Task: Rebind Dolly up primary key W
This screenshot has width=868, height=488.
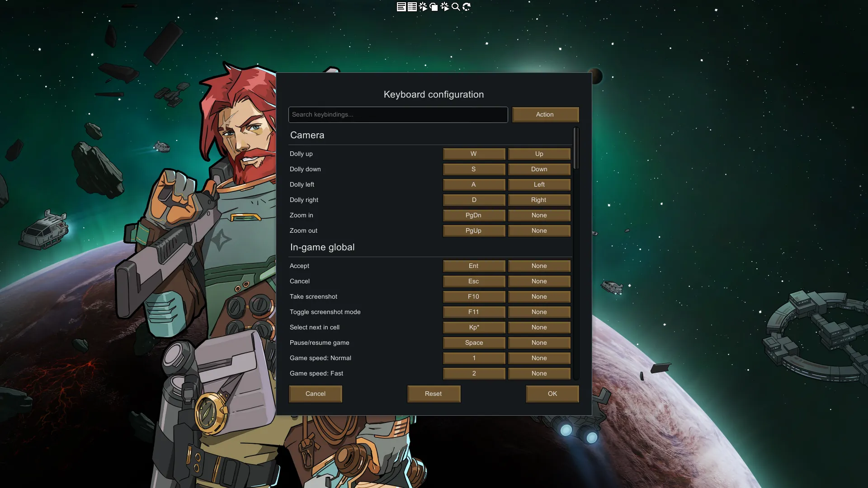Action: click(x=474, y=154)
